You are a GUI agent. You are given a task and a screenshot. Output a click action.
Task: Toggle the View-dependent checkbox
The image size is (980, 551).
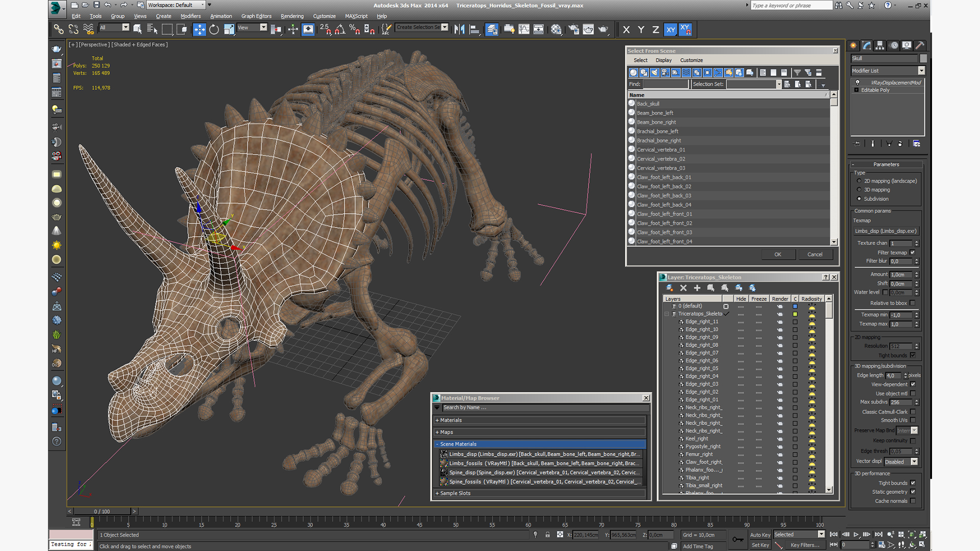point(913,384)
